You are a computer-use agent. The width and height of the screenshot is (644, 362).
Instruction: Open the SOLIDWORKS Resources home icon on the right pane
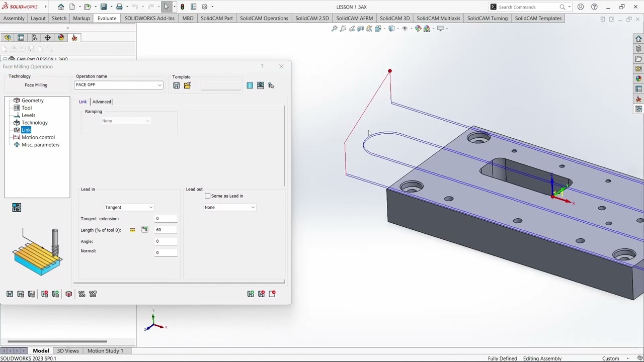click(x=638, y=39)
